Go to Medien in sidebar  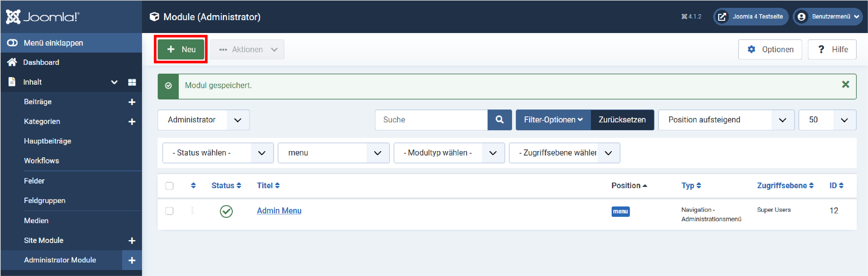pos(36,221)
